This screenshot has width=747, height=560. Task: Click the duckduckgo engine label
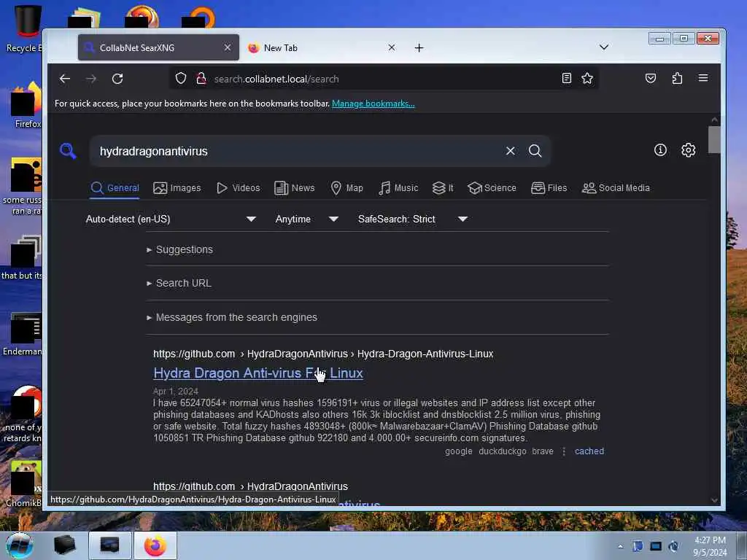pos(502,451)
